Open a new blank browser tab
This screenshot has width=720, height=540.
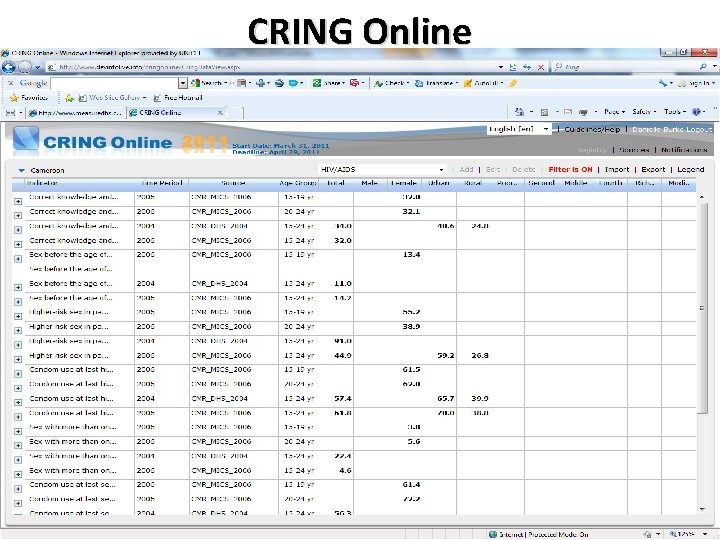tap(235, 112)
